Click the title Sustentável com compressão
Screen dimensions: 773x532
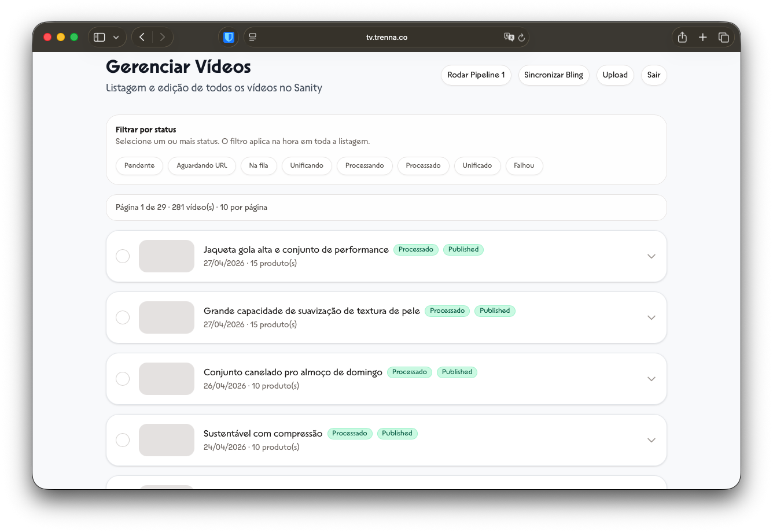point(263,434)
